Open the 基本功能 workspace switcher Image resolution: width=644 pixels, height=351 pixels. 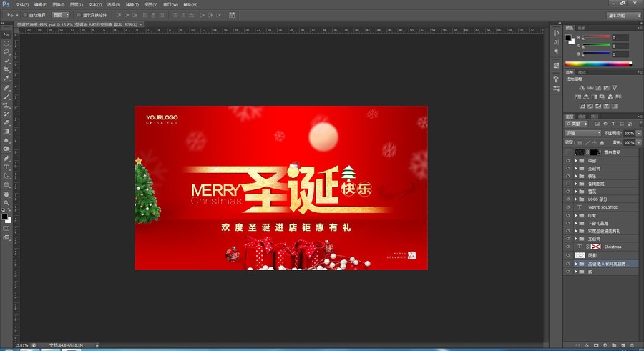click(x=623, y=15)
